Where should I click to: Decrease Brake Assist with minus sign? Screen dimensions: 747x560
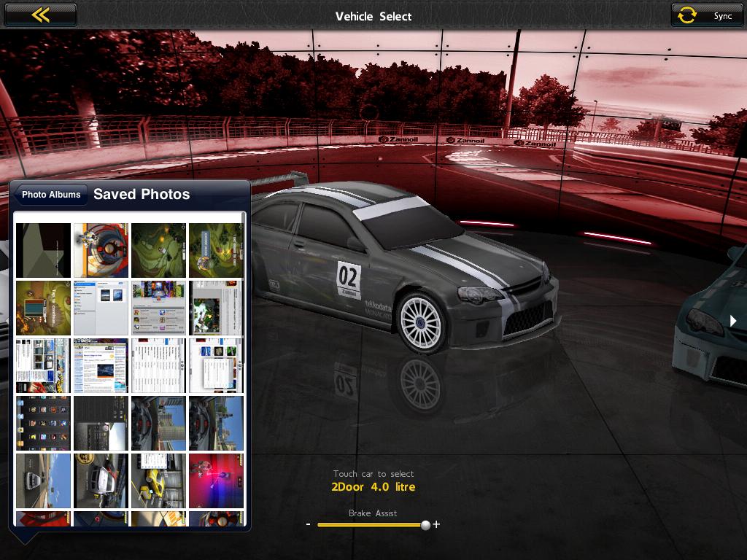309,524
